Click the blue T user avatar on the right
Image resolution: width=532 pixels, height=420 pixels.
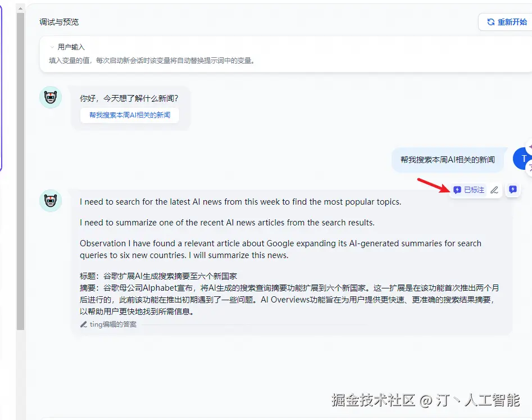click(x=523, y=159)
